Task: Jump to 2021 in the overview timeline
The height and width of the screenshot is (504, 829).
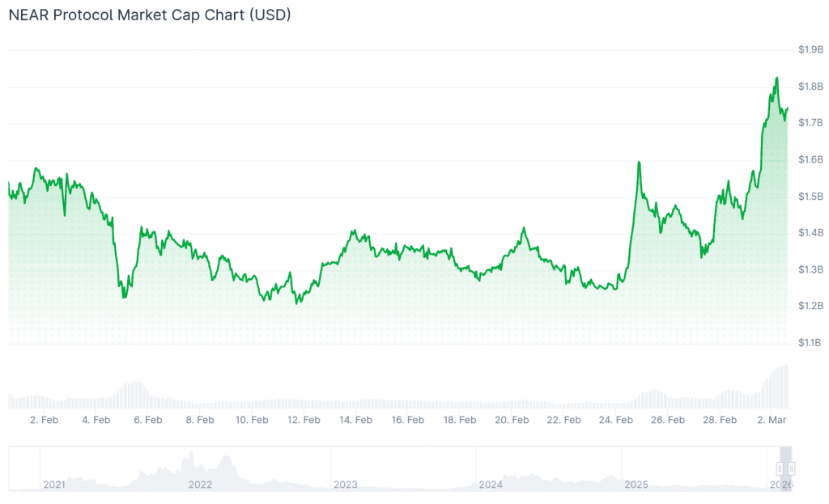Action: coord(54,485)
